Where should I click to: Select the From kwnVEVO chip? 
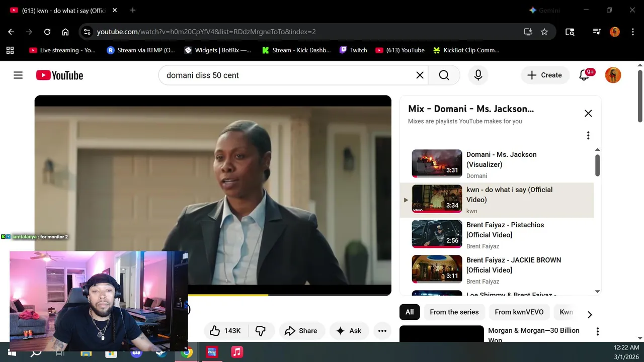pyautogui.click(x=519, y=312)
